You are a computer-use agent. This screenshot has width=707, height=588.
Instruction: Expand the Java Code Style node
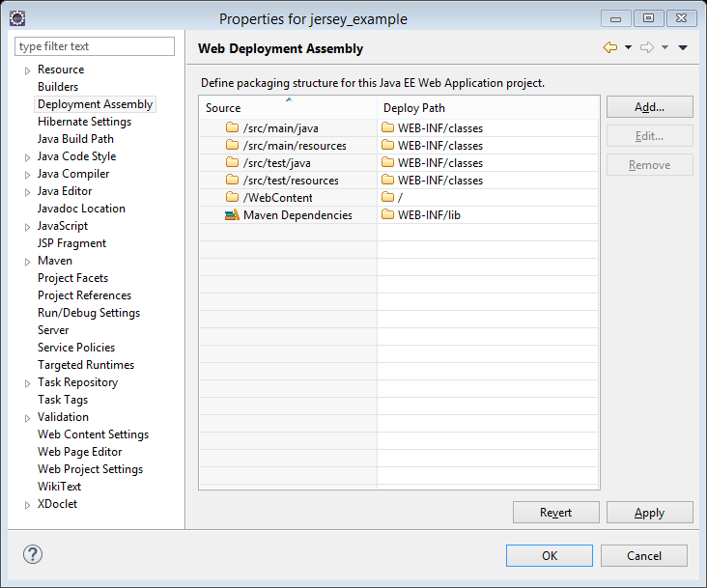tap(27, 157)
